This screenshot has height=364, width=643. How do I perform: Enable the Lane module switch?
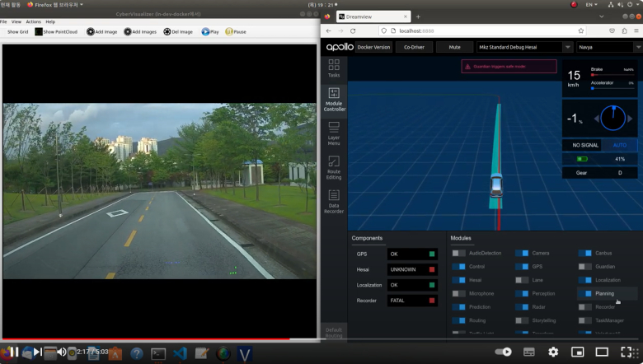coord(522,280)
